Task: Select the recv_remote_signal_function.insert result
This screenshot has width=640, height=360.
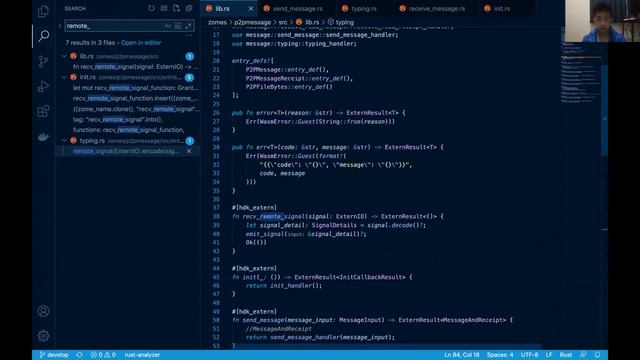Action: [135, 98]
